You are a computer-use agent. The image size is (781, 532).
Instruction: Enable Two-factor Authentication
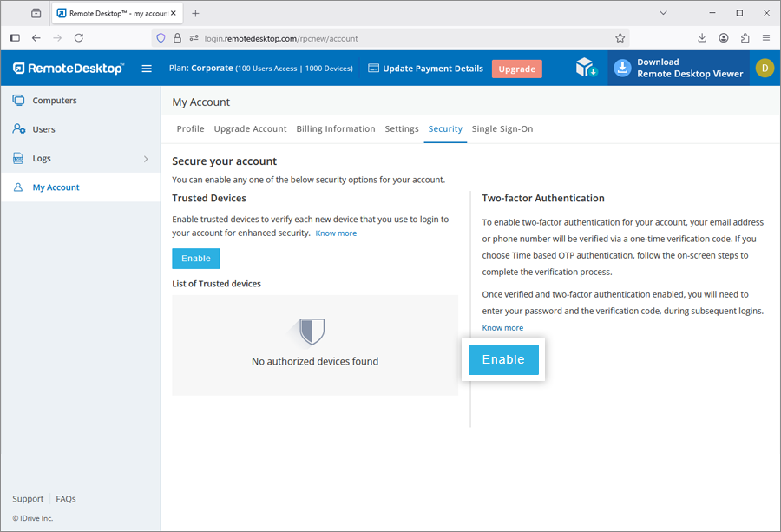tap(503, 359)
